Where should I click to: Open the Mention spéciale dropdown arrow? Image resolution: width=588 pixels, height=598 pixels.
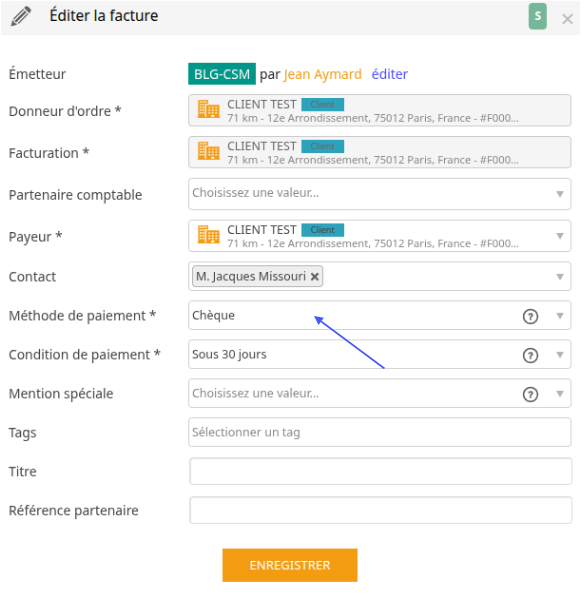559,394
